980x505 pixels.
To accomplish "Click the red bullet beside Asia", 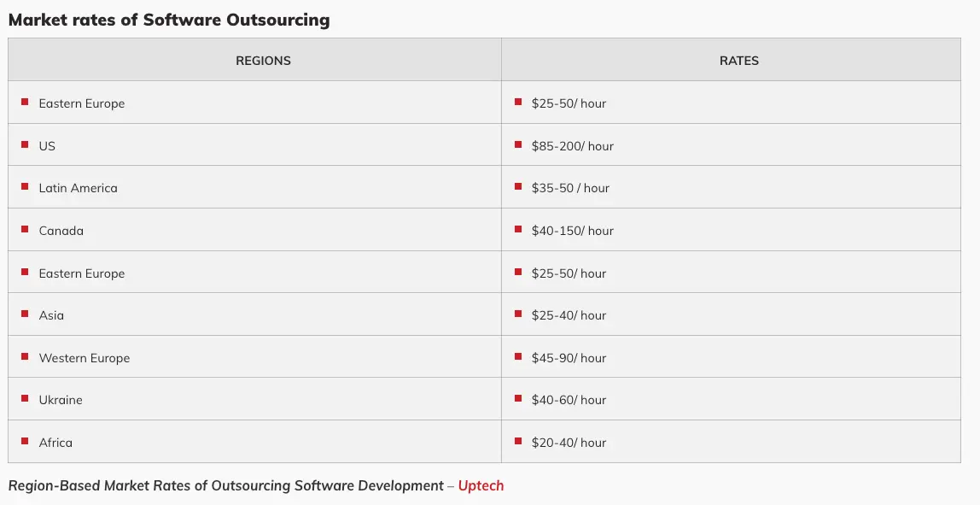I will pyautogui.click(x=25, y=314).
